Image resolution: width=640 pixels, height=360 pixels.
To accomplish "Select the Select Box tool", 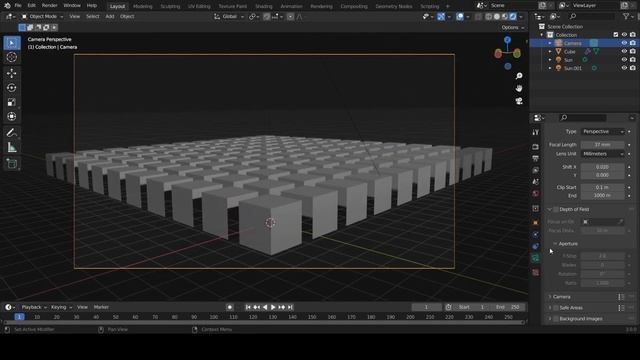I will click(x=12, y=43).
